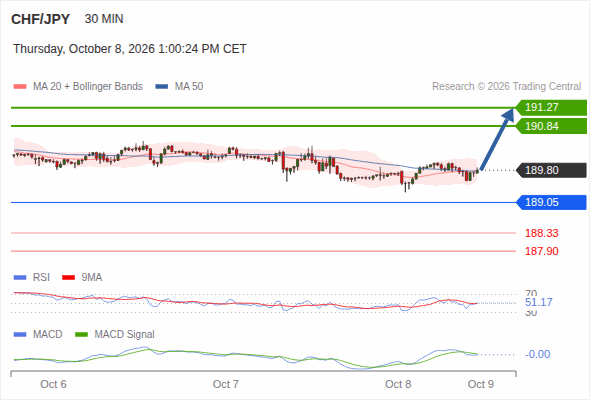The width and height of the screenshot is (590, 400).
Task: Click the MACD legend label
Action: tap(48, 334)
